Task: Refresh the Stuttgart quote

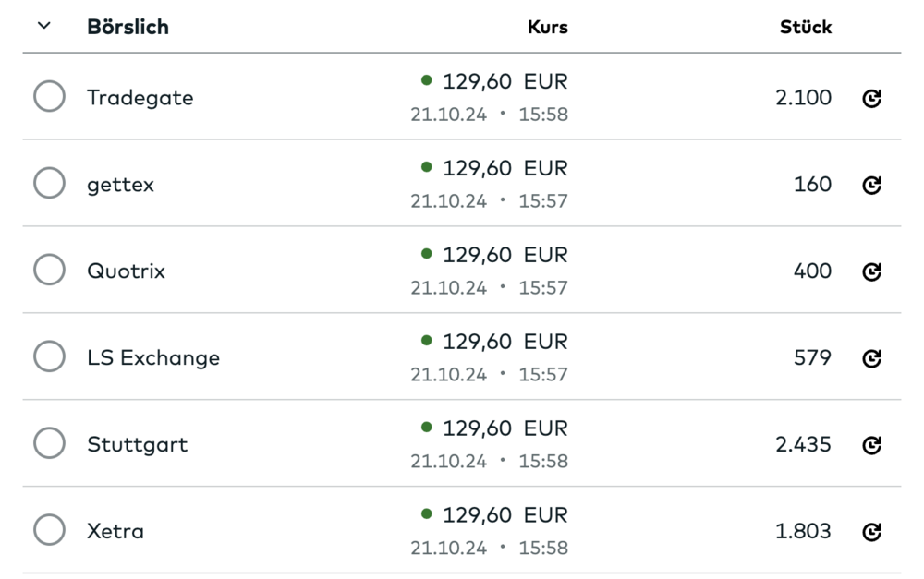Action: (x=871, y=445)
